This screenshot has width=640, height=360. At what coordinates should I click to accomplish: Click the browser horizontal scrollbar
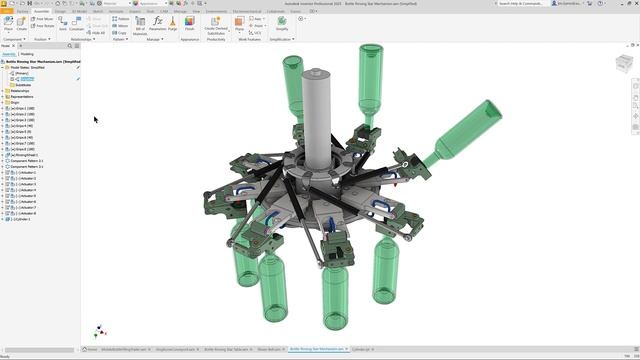click(39, 350)
